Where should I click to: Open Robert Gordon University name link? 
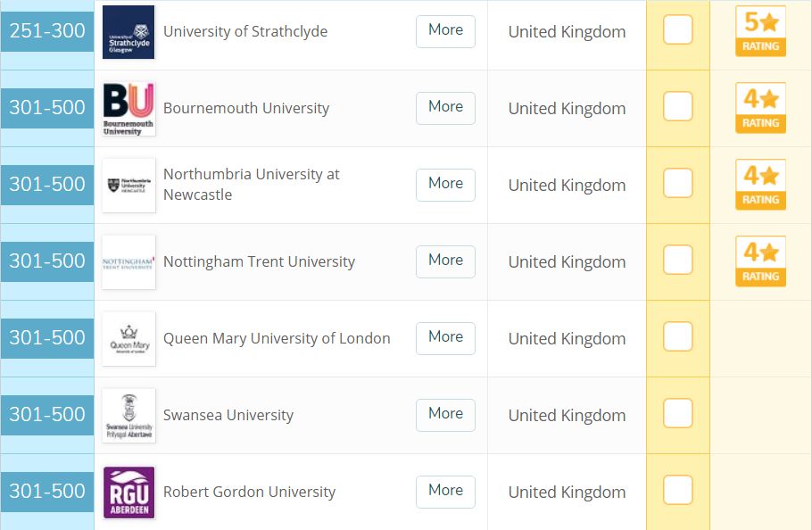point(249,492)
